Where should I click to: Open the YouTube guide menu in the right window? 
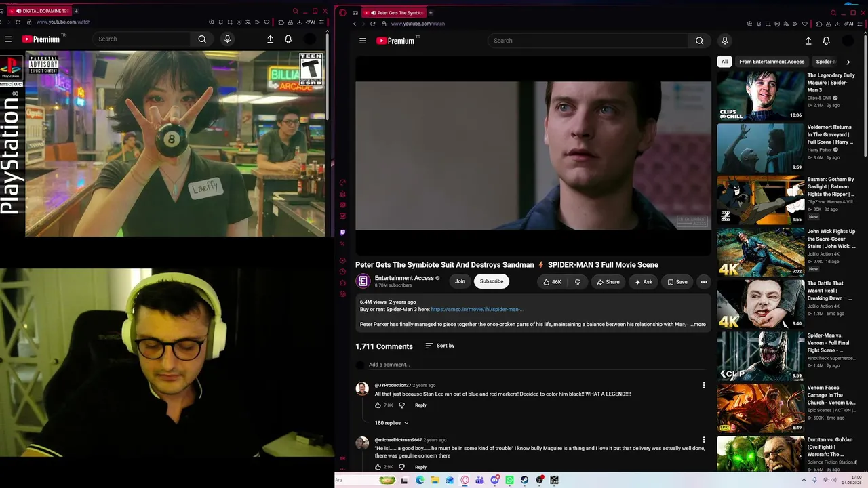[363, 41]
